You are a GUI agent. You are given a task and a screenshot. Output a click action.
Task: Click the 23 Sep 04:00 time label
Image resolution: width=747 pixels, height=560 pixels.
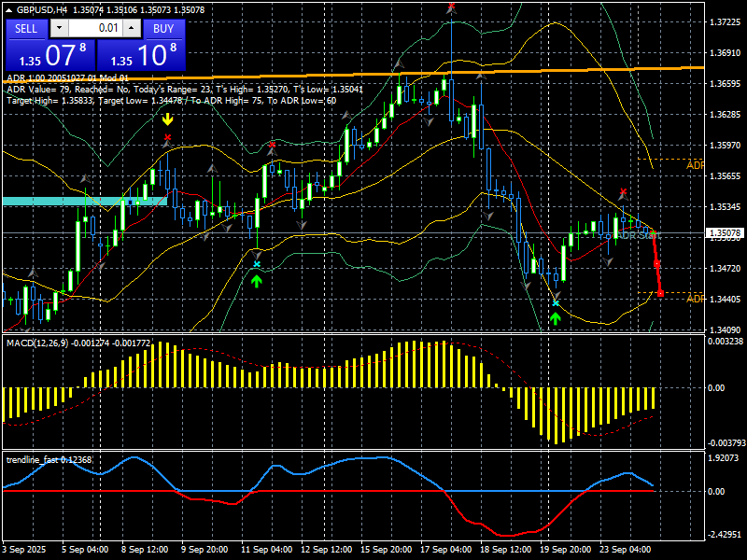[626, 549]
